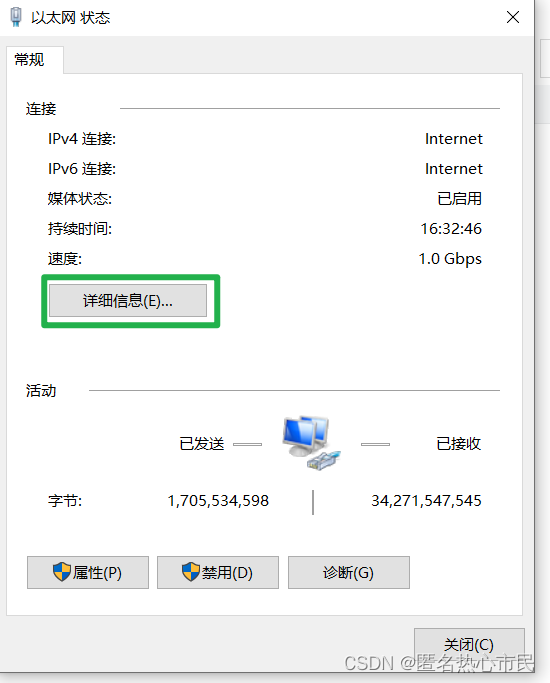Click the 媒体状态 已启用 value
550x683 pixels.
pyautogui.click(x=459, y=199)
